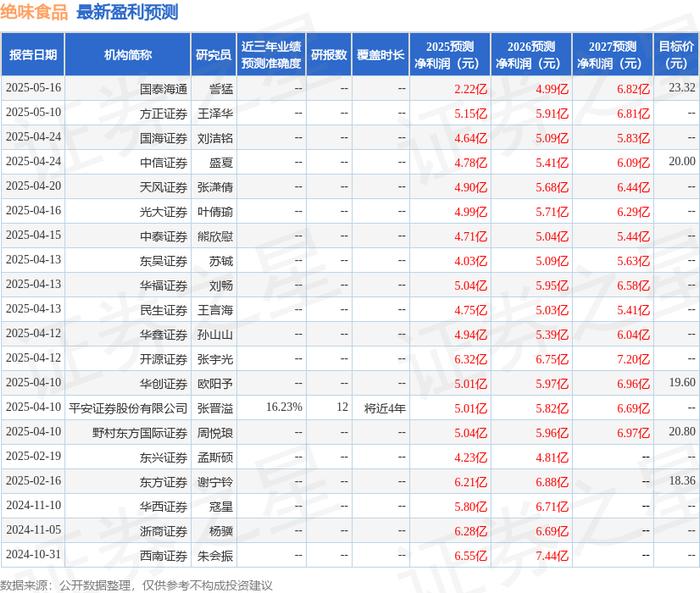Click coverage duration 将近4年
This screenshot has width=700, height=593.
(385, 409)
